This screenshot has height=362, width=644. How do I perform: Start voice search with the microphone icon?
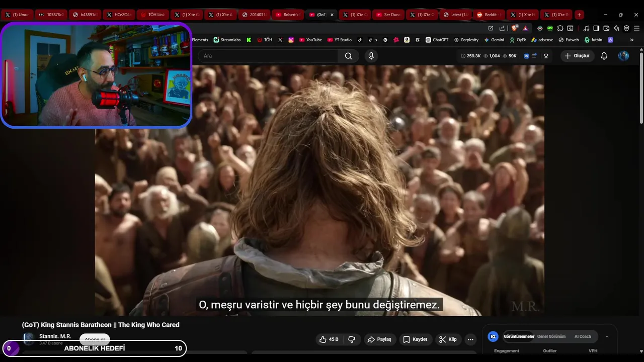point(371,56)
